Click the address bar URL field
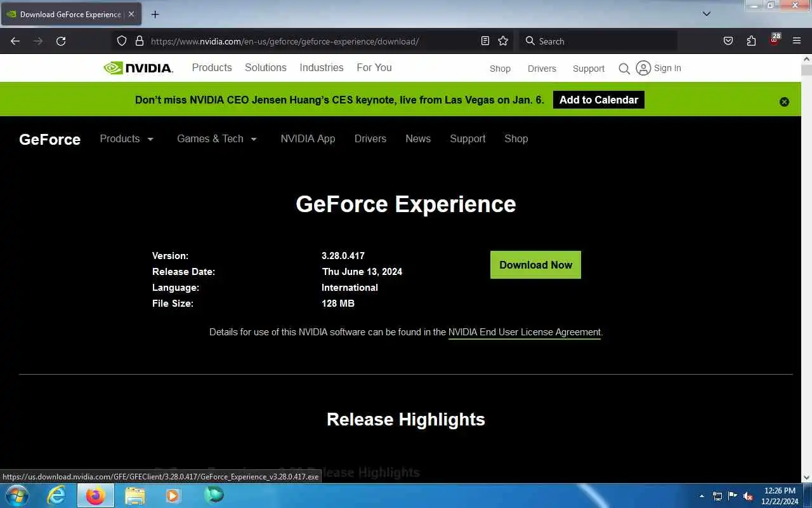This screenshot has width=812, height=508. click(311, 41)
